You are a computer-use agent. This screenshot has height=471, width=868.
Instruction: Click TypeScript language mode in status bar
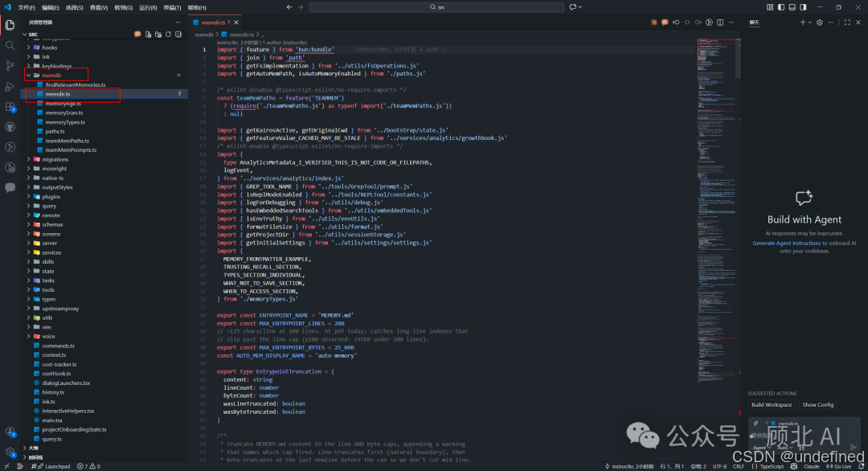772,466
